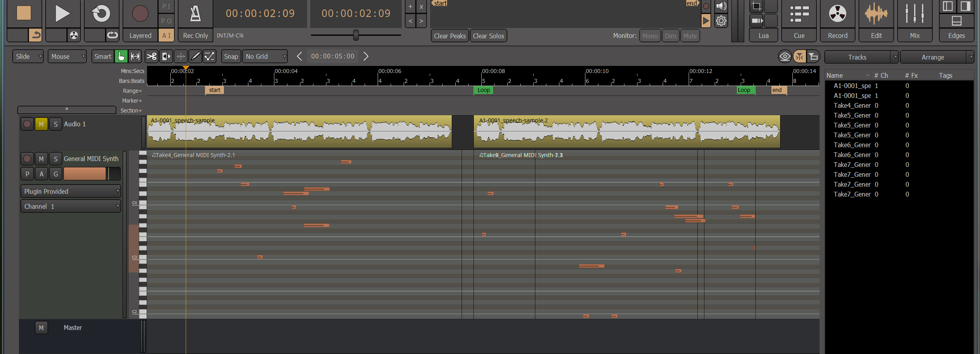The height and width of the screenshot is (354, 980).
Task: Open the Cue window tab
Action: 799,21
